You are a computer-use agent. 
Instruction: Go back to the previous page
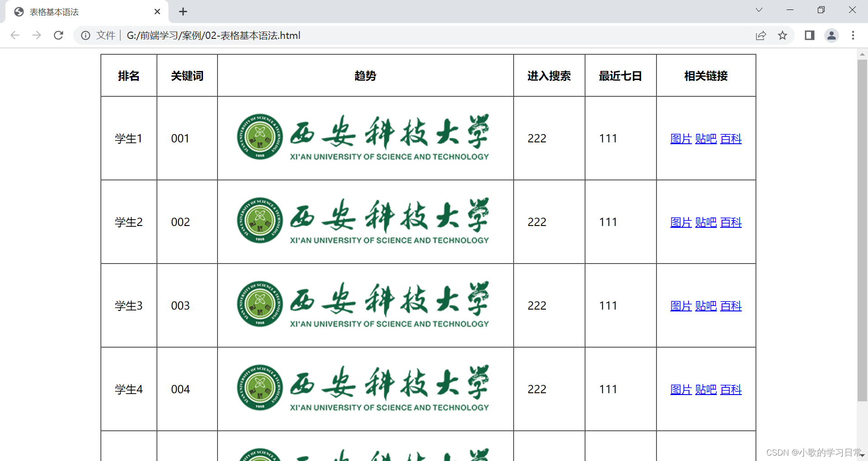[x=15, y=35]
